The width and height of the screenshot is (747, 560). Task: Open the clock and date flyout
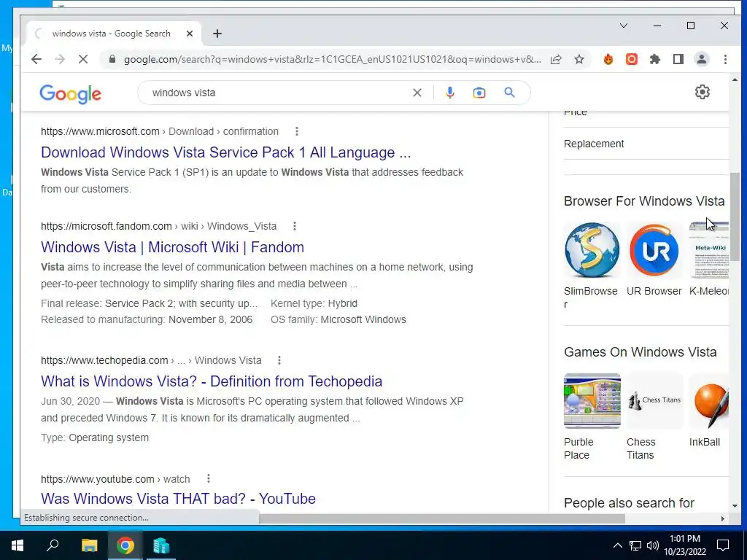685,545
